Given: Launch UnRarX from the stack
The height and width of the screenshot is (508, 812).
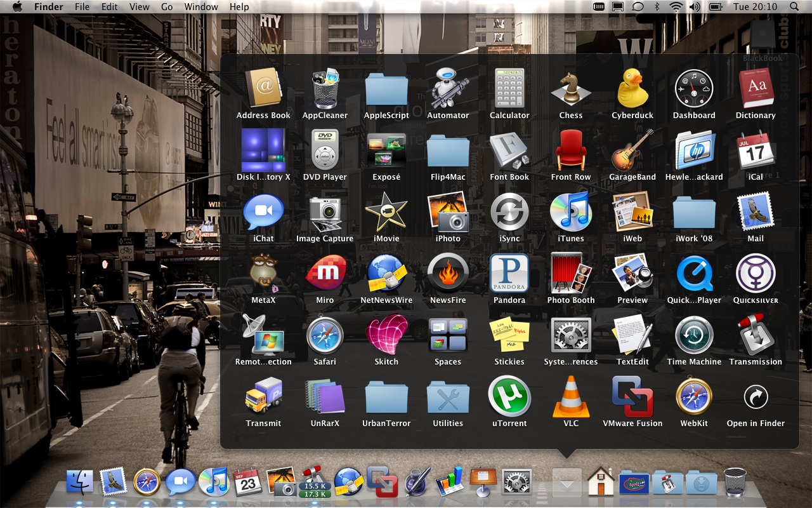Looking at the screenshot, I should (325, 396).
